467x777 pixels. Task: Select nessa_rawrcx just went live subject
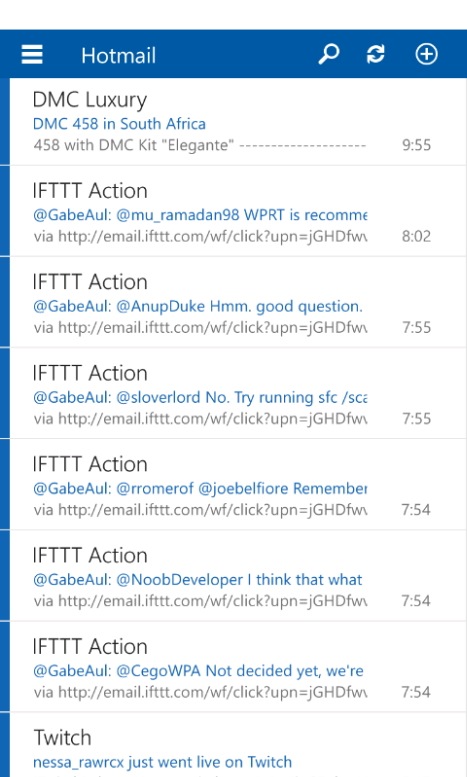(163, 762)
